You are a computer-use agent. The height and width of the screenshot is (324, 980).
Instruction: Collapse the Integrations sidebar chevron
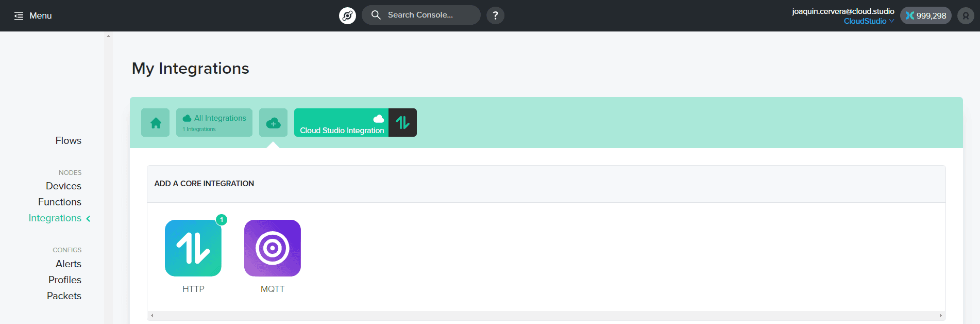click(89, 219)
